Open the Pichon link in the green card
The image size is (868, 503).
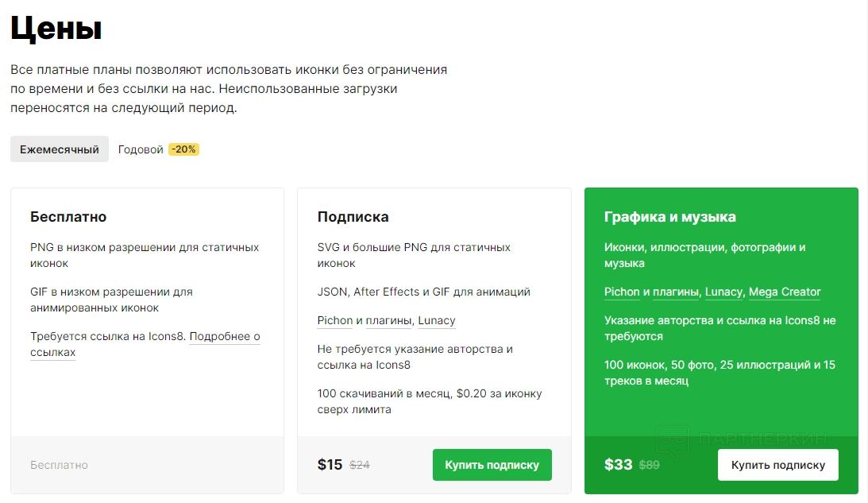tap(622, 292)
